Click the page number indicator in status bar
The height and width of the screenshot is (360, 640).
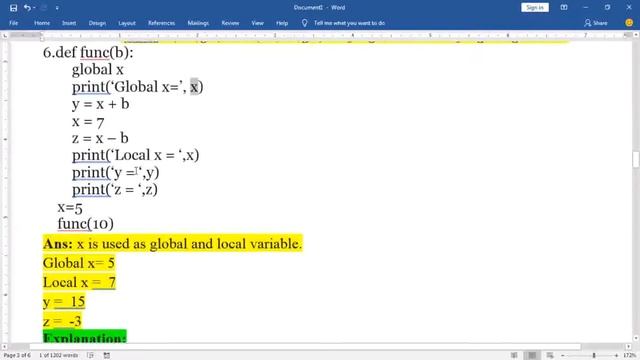click(x=17, y=355)
